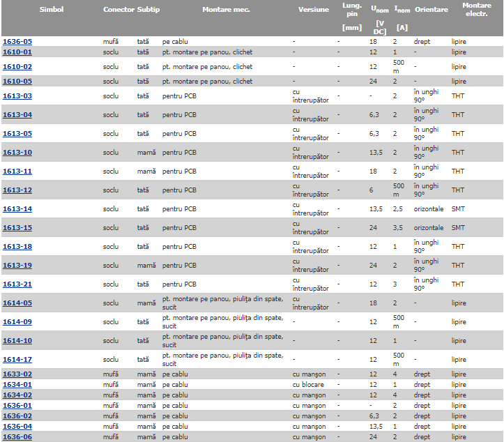
Task: Open product link 1614-10
Action: click(x=17, y=341)
